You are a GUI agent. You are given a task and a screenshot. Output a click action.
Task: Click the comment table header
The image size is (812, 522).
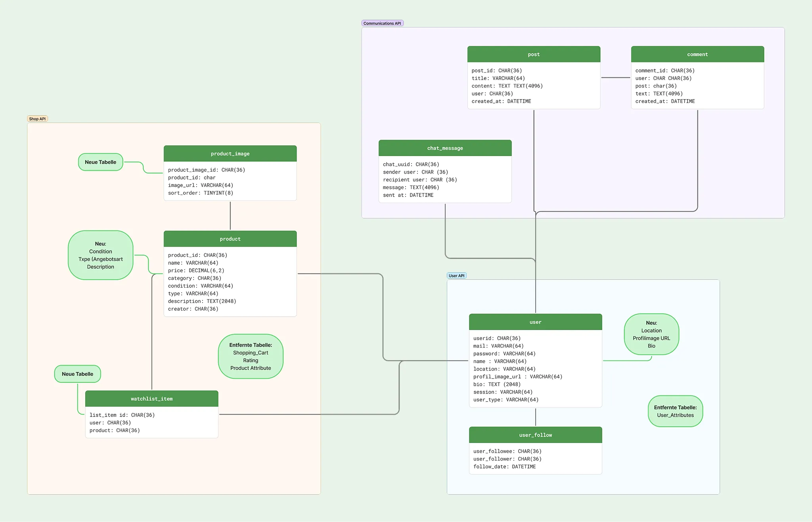(x=697, y=54)
